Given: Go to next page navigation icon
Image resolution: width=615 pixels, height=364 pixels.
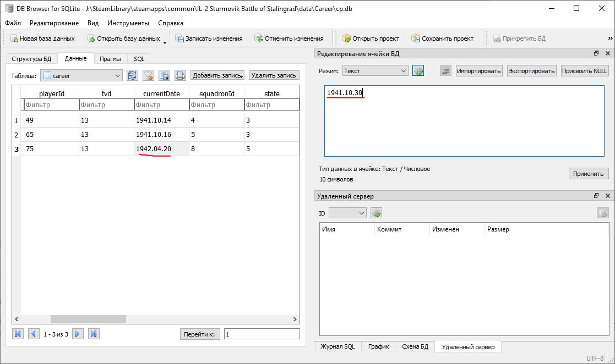Looking at the screenshot, I should point(78,334).
